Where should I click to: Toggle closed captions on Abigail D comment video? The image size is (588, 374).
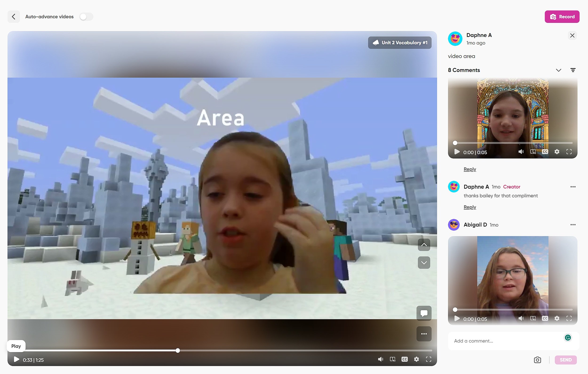[545, 318]
